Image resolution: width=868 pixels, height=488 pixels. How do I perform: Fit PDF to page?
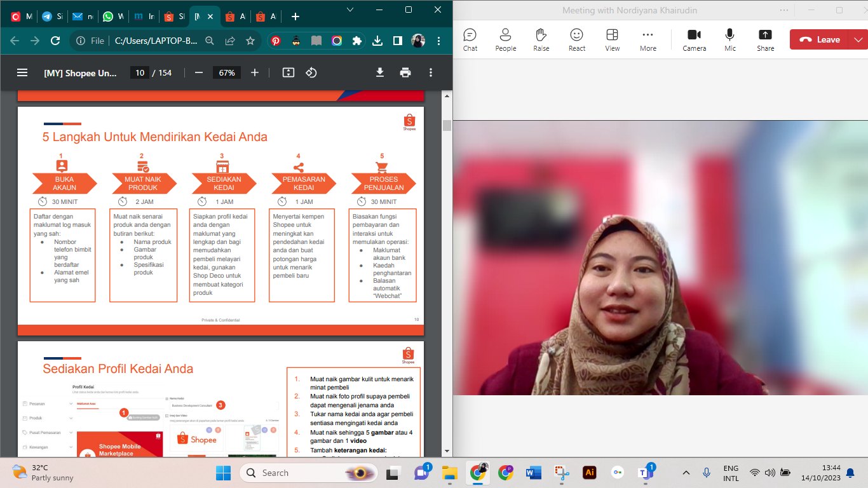288,72
